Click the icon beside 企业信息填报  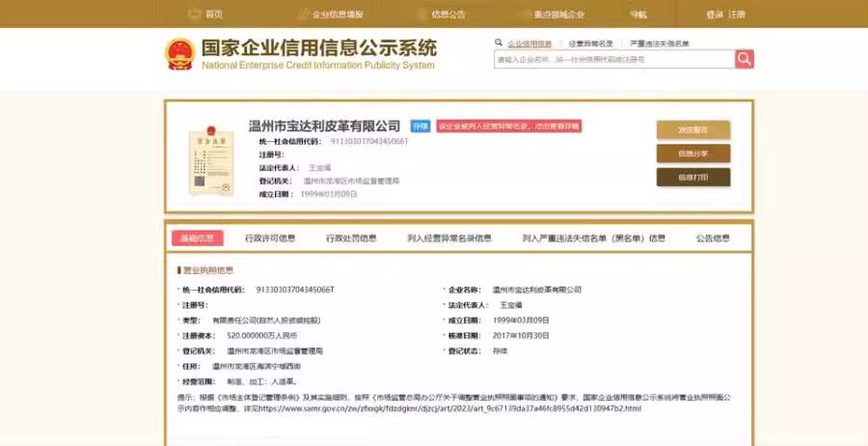tap(303, 14)
